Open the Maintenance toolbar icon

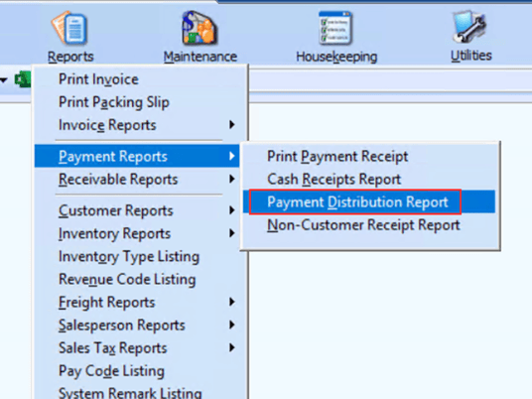[x=199, y=28]
